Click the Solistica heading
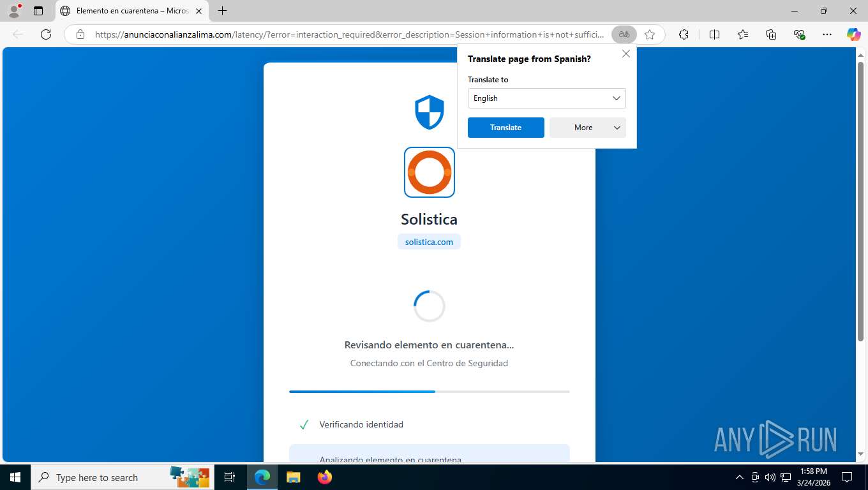 pyautogui.click(x=429, y=219)
